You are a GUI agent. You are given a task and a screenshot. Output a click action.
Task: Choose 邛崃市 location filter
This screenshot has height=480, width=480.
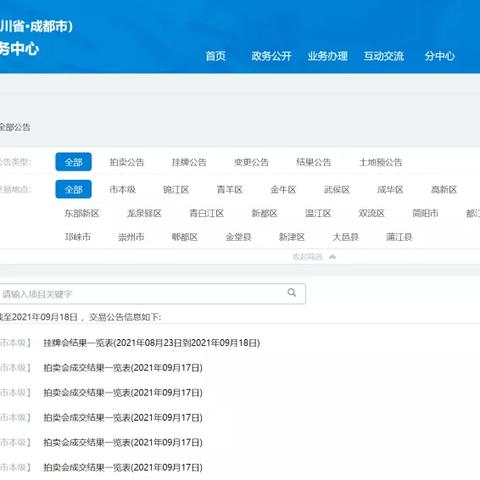[x=78, y=237]
